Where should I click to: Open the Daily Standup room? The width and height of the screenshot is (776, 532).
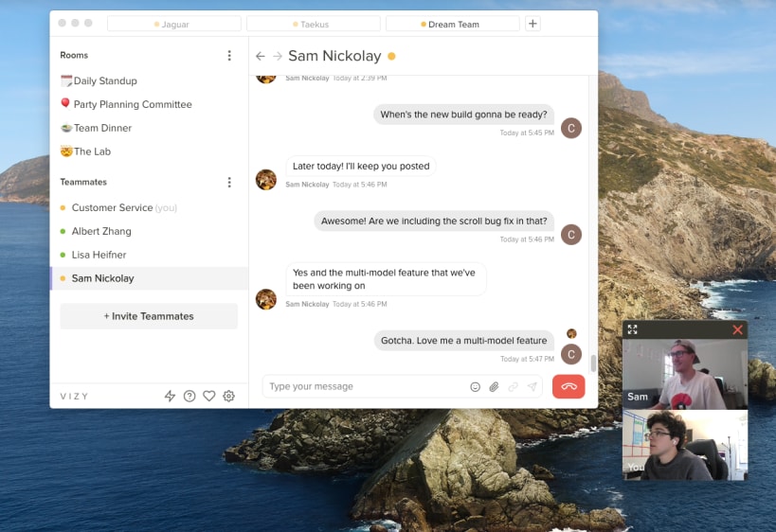pos(149,80)
